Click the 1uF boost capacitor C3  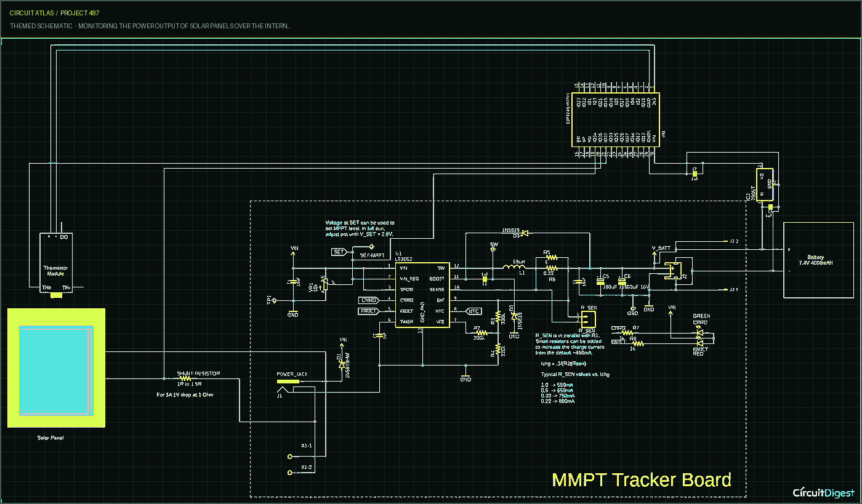485,279
